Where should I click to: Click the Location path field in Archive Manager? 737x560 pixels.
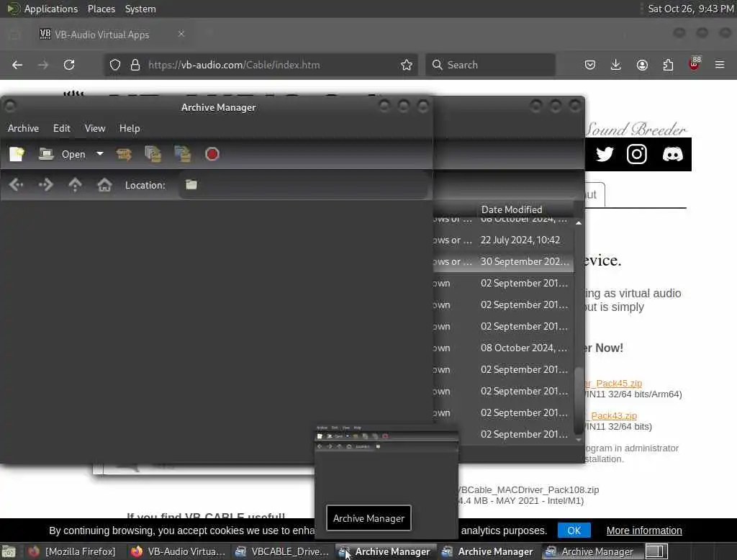304,185
